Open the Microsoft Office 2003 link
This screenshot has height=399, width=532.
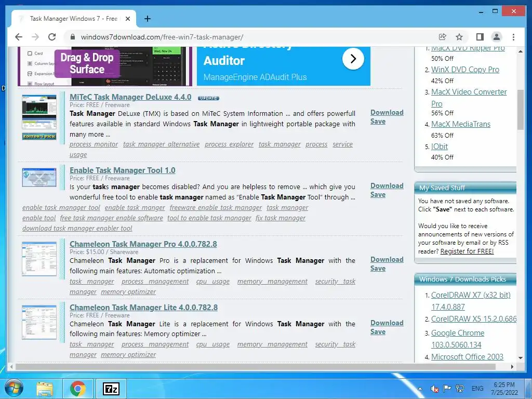pos(467,357)
